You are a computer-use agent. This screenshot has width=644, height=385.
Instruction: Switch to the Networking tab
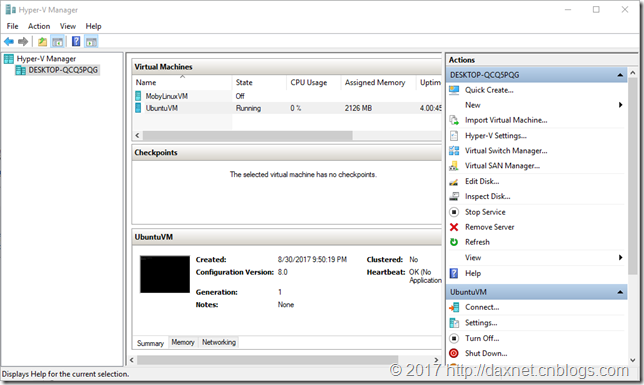tap(219, 342)
